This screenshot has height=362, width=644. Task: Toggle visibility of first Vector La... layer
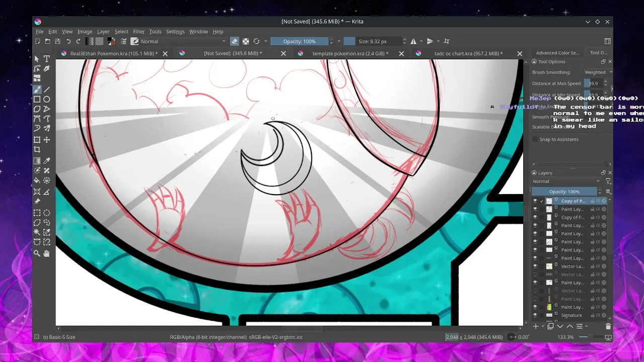(535, 266)
